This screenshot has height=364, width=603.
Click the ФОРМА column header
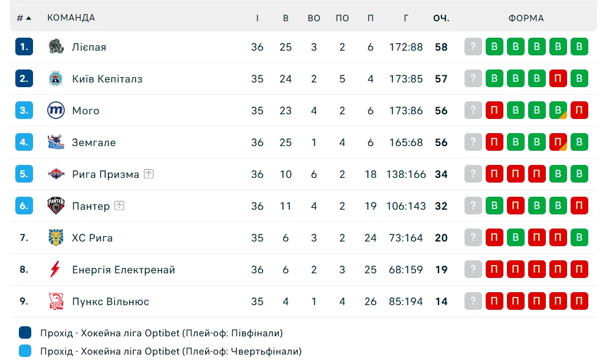526,18
